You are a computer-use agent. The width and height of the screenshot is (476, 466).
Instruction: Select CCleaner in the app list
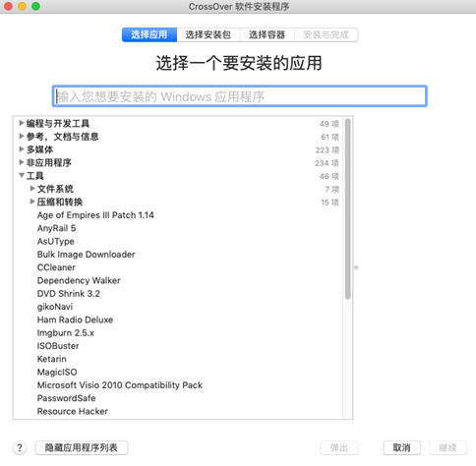pyautogui.click(x=56, y=267)
